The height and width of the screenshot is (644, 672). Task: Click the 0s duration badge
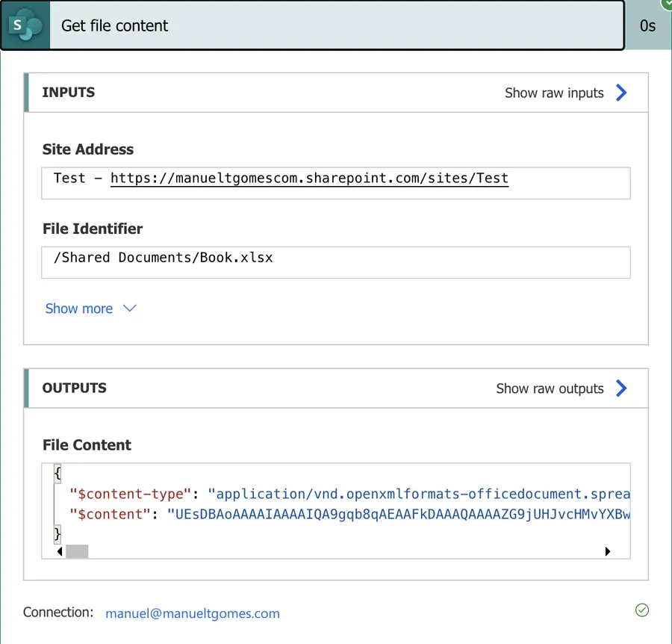coord(647,25)
